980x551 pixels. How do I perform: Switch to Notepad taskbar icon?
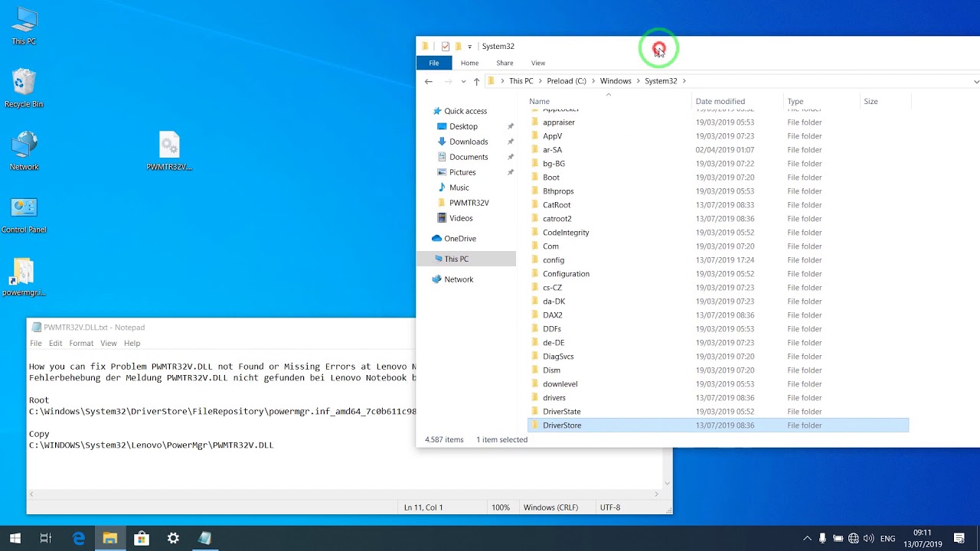(204, 539)
